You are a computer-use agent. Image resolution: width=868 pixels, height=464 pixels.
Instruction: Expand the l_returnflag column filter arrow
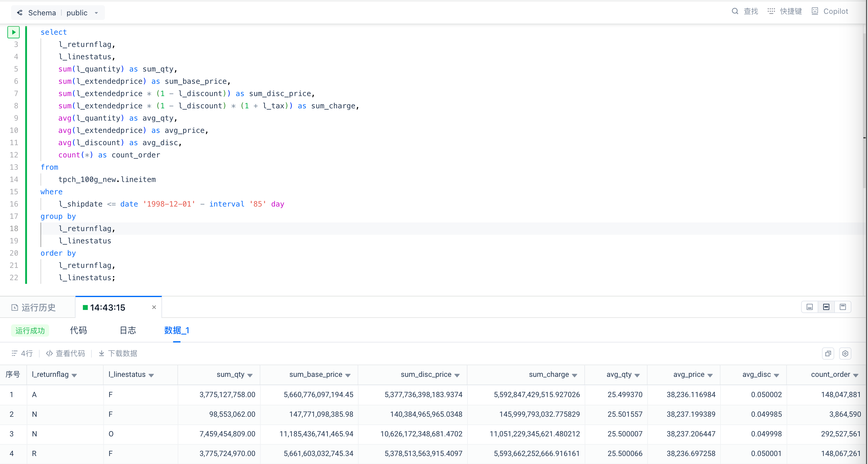(x=75, y=375)
